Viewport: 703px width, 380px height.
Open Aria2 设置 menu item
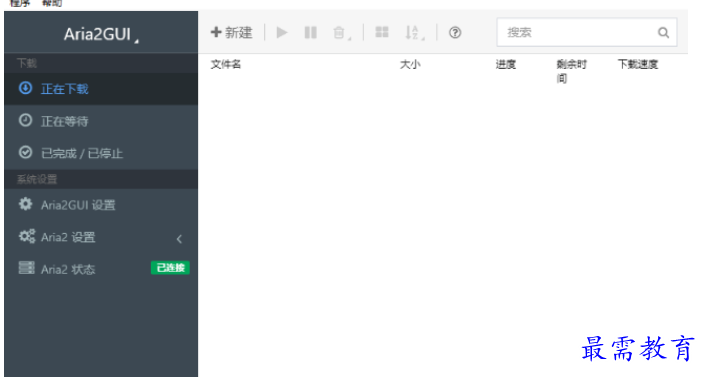(101, 237)
